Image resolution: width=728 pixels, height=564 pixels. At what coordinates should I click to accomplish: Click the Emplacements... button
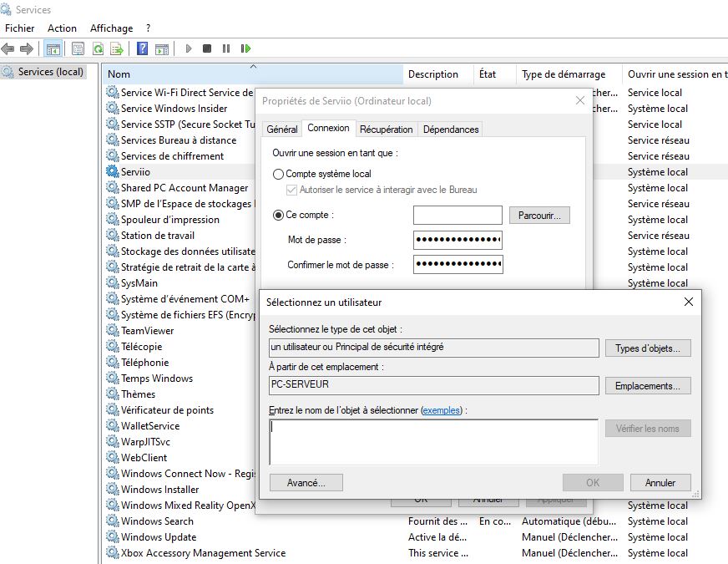[648, 385]
